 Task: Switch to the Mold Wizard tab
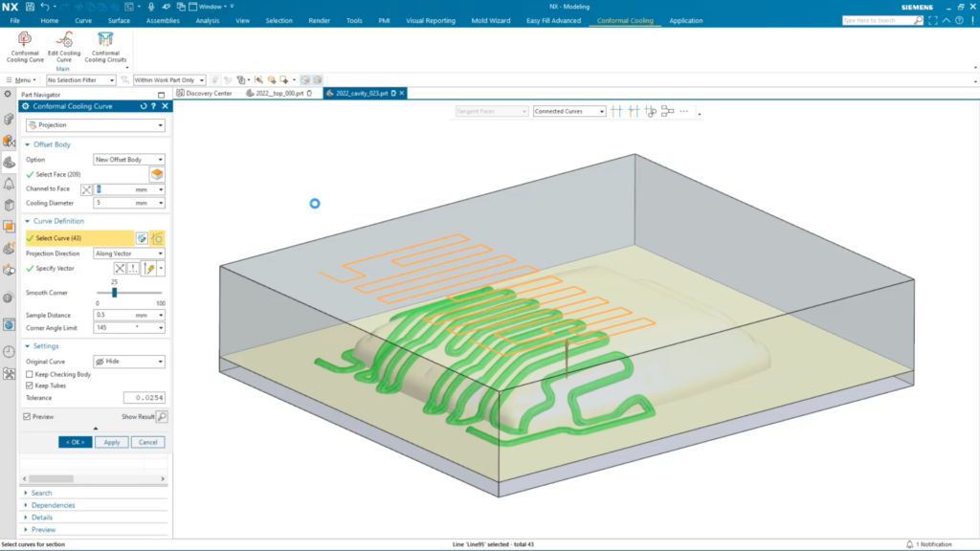[x=491, y=21]
